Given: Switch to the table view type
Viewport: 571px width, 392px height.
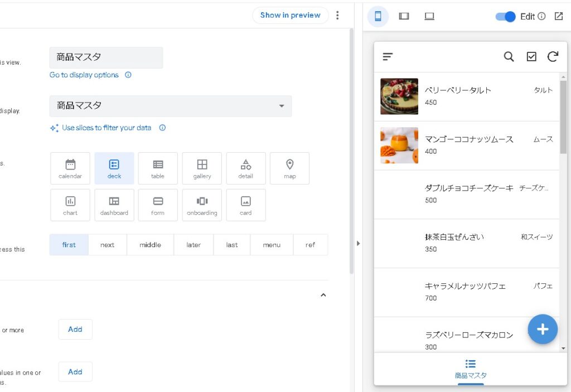Looking at the screenshot, I should pos(158,168).
